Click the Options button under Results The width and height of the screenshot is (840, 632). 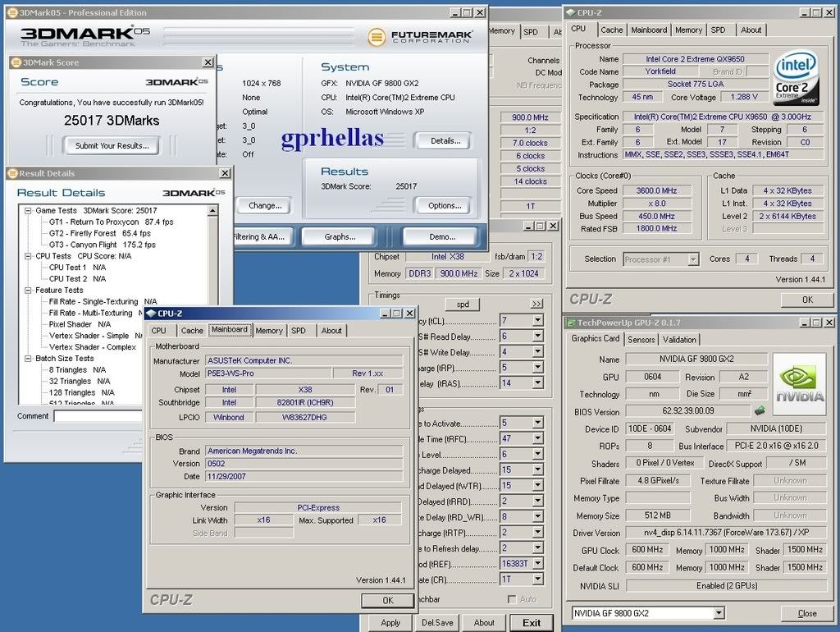445,205
